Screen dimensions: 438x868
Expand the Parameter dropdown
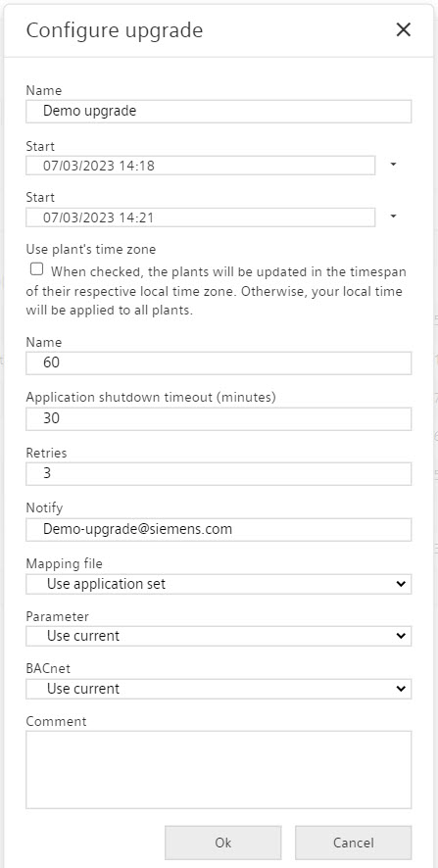click(219, 636)
